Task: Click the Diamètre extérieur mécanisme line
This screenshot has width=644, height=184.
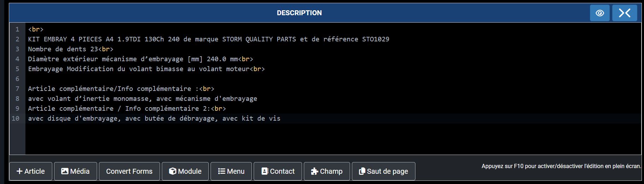Action: [141, 59]
